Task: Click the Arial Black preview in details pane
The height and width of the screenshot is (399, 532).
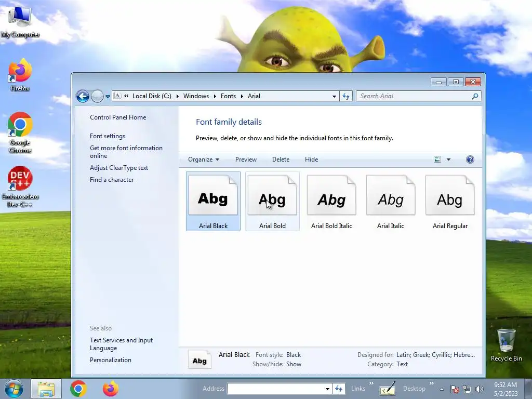Action: pos(199,360)
